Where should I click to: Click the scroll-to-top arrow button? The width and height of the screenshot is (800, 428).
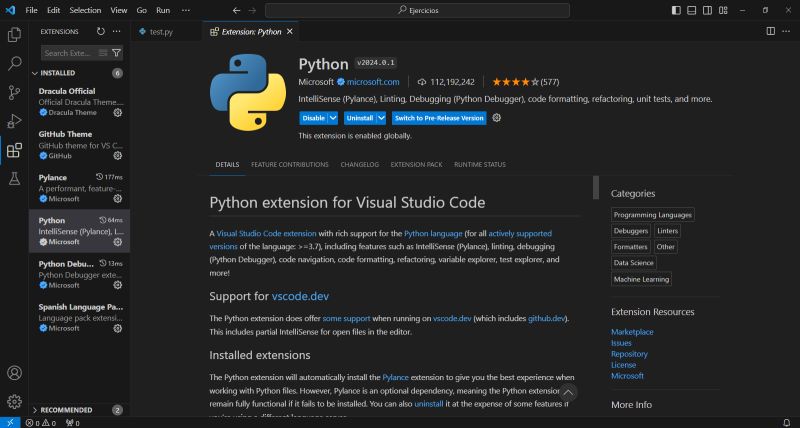pyautogui.click(x=567, y=393)
